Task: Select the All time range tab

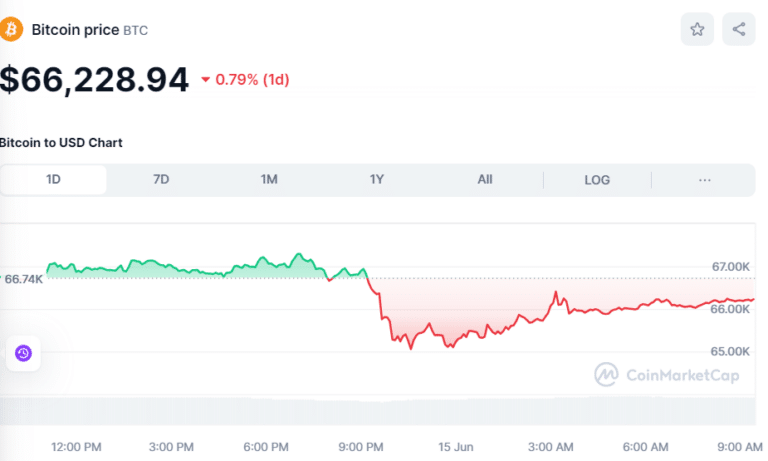Action: coord(485,180)
